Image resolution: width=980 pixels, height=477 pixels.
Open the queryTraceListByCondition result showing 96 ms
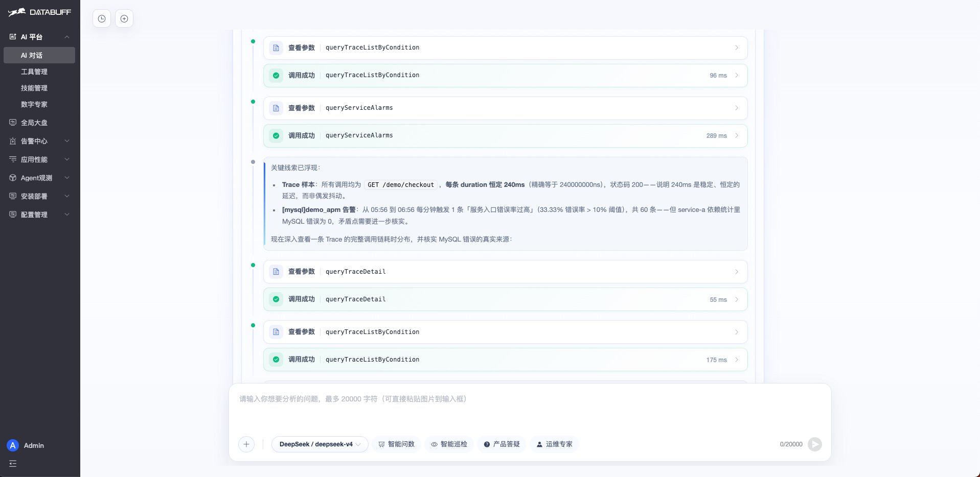[505, 76]
